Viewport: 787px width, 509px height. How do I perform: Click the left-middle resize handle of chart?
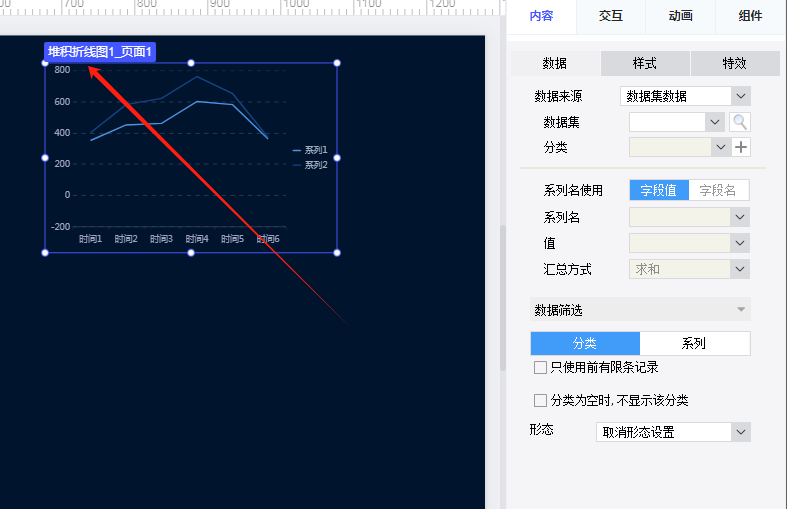(45, 158)
